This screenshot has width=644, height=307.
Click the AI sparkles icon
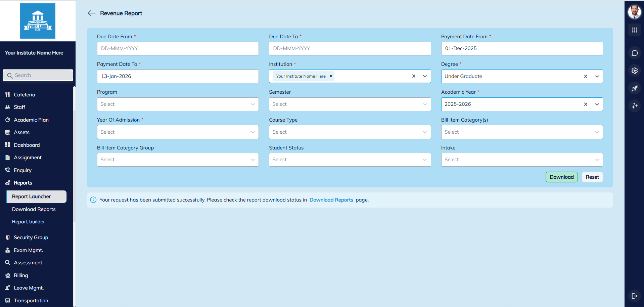(x=635, y=106)
